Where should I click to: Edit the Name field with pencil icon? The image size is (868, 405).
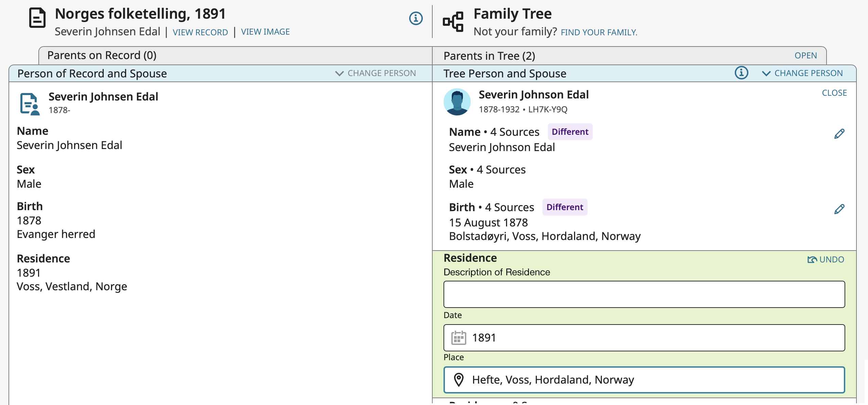[x=839, y=134]
